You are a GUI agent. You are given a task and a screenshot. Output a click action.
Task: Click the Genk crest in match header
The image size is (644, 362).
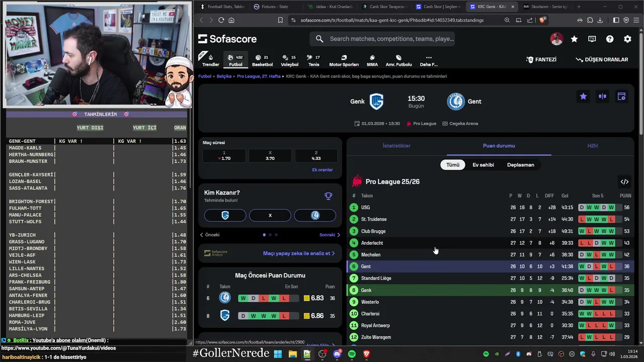click(376, 102)
